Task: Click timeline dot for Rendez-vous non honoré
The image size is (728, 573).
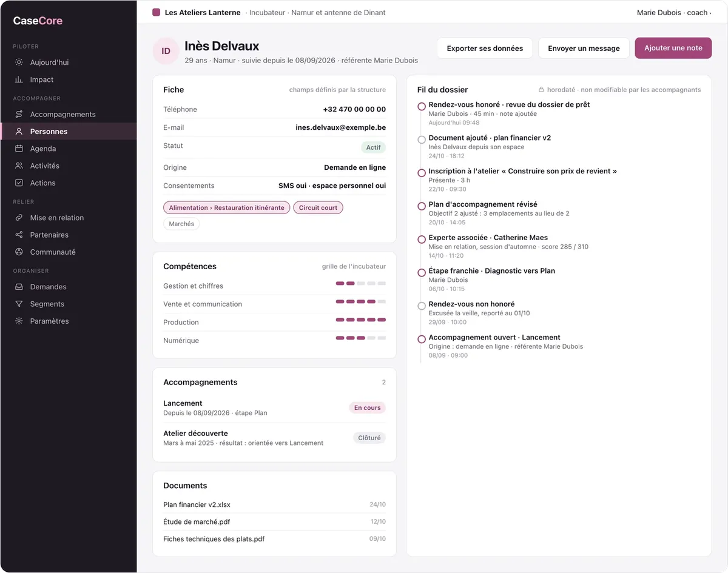Action: pos(422,306)
